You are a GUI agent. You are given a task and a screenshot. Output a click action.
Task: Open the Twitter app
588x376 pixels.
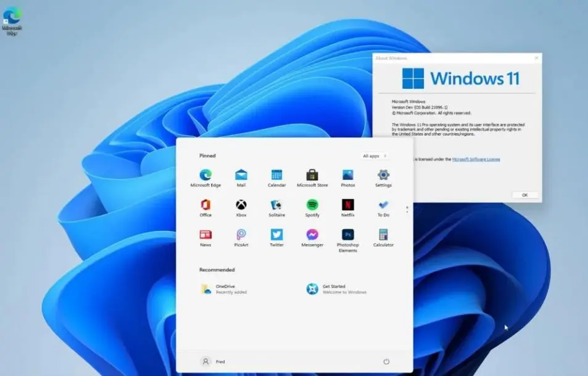277,238
